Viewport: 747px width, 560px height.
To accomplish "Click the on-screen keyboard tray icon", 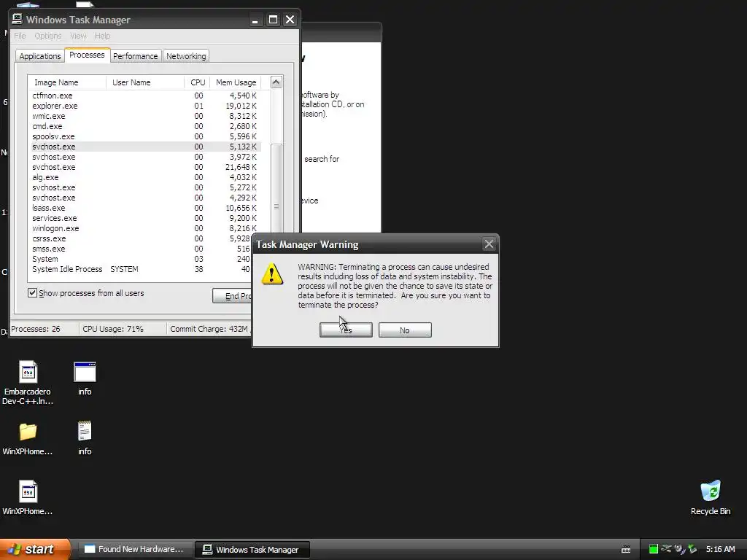I will pos(626,550).
